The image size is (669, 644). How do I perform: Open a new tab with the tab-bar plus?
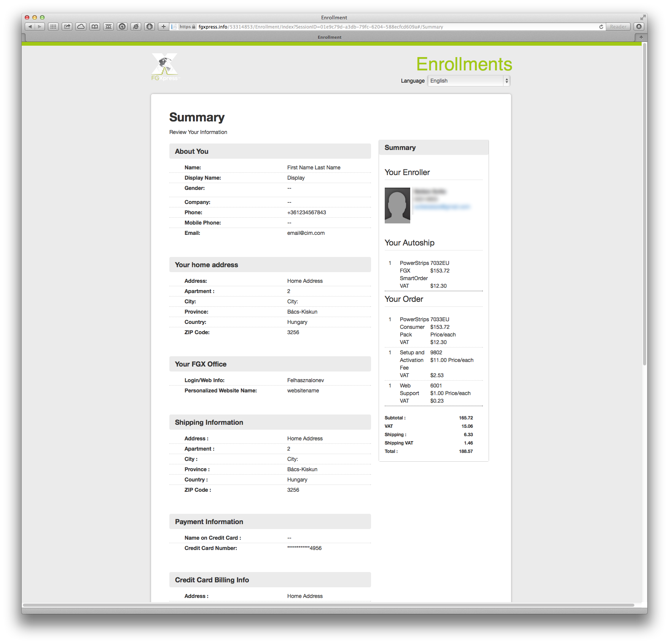coord(641,37)
